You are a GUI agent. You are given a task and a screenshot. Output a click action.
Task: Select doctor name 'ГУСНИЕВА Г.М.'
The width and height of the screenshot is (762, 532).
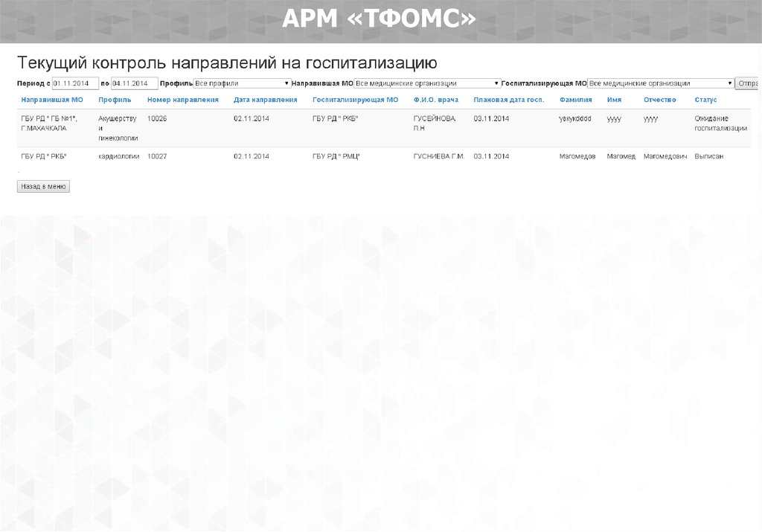(x=439, y=156)
